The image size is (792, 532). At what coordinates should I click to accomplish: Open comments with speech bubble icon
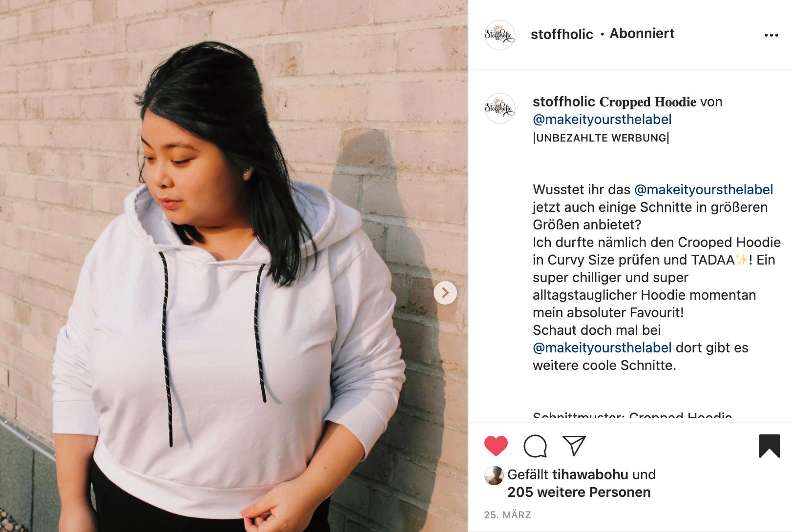[x=535, y=446]
